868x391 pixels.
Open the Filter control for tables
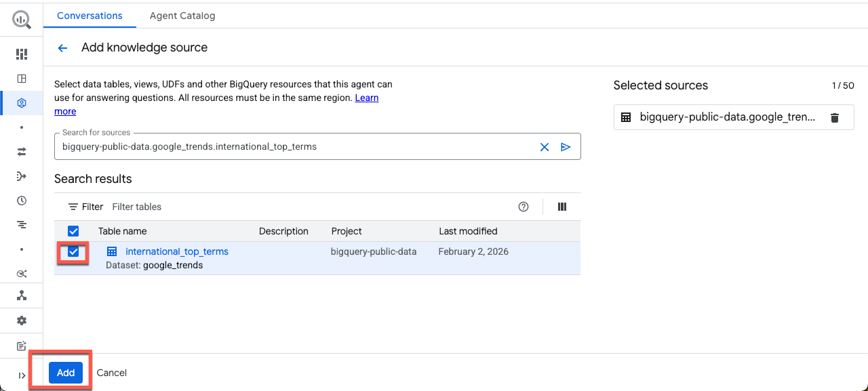pyautogui.click(x=86, y=207)
